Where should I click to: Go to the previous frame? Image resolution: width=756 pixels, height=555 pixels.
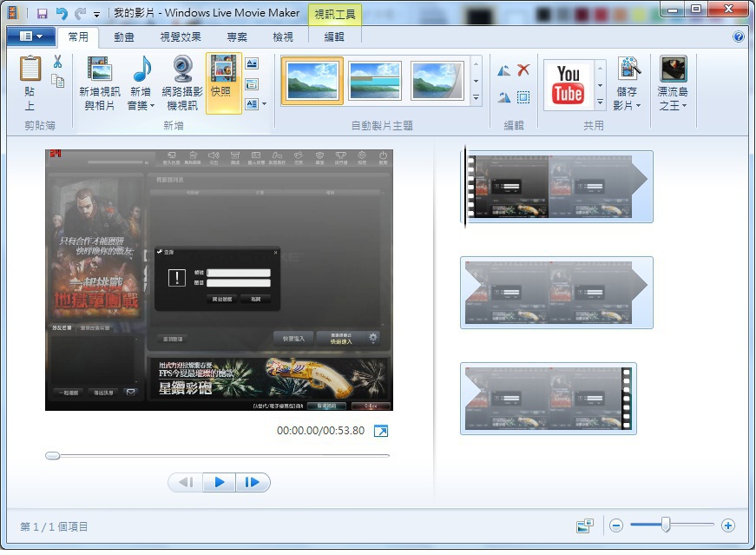186,482
